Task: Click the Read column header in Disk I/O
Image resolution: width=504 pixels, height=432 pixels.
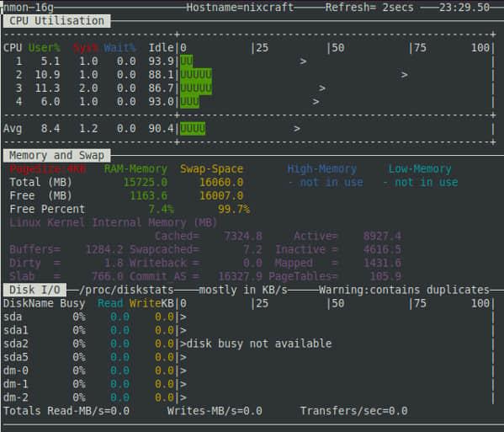Action: pyautogui.click(x=110, y=303)
